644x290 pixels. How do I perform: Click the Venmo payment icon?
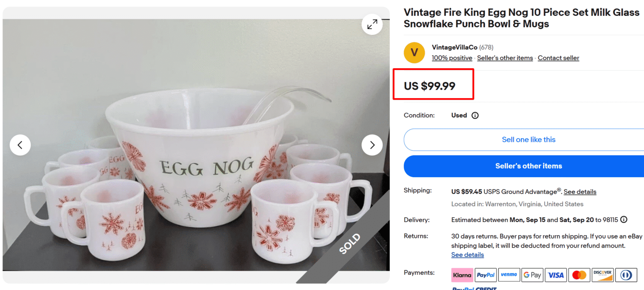tap(509, 275)
